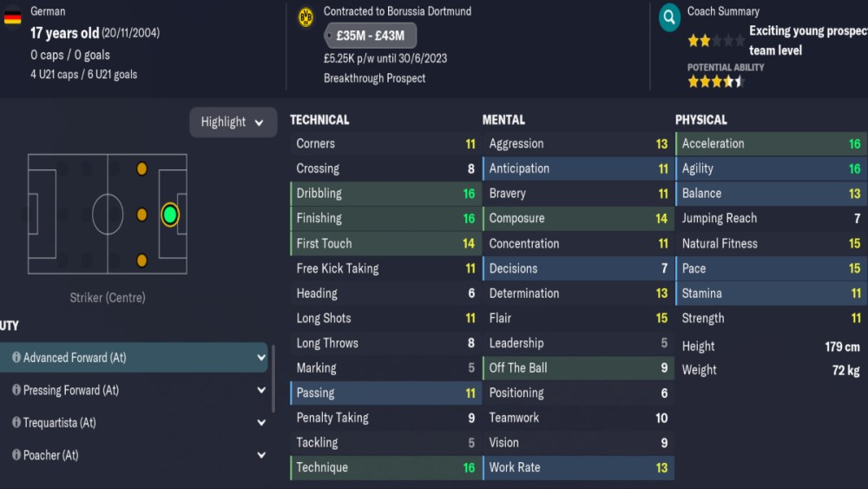Screen dimensions: 868x489
Task: Open Coach Summary magnifier icon
Action: pos(669,17)
